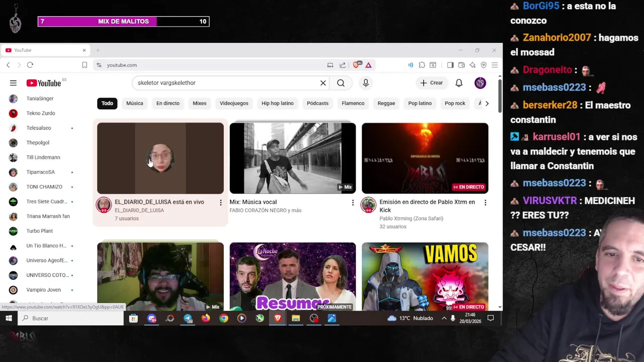Click the Windows Buscar search box
The width and height of the screenshot is (644, 362).
click(x=70, y=318)
